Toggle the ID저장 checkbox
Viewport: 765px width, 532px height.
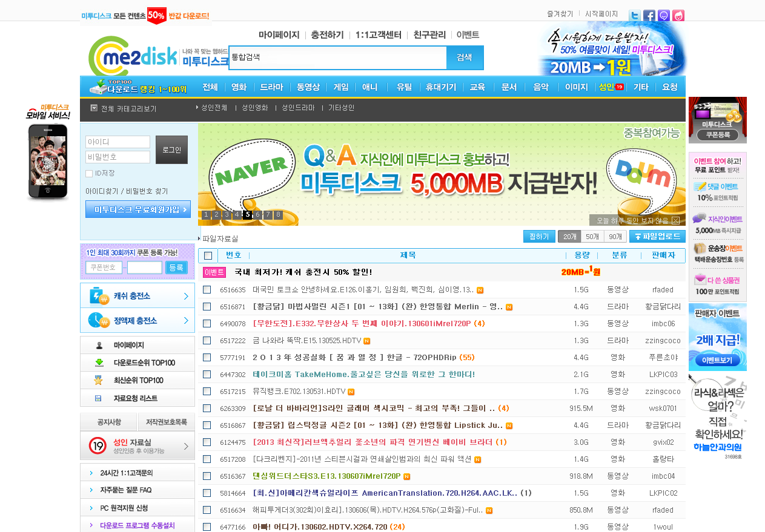89,174
